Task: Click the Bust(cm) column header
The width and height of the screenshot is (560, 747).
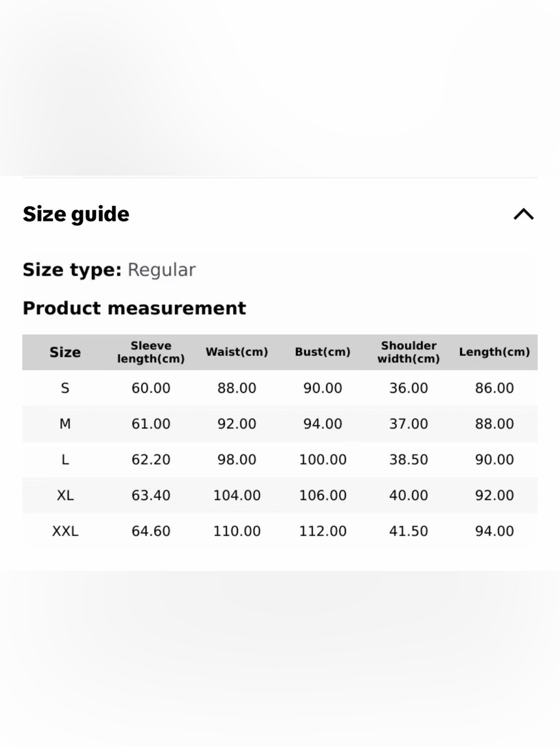Action: click(x=323, y=352)
